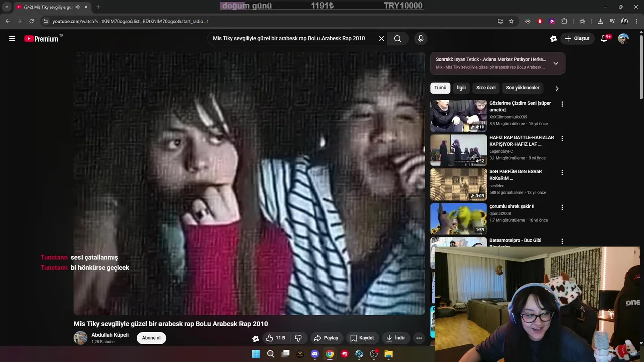Open File Explorer from the taskbar
Viewport: 644px width, 362px height.
[x=388, y=354]
